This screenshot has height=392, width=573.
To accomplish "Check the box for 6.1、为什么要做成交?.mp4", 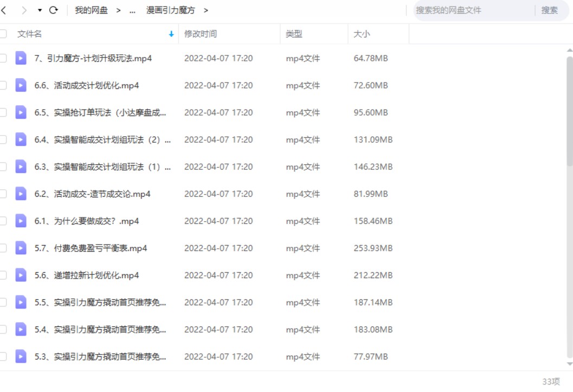I will 3,221.
